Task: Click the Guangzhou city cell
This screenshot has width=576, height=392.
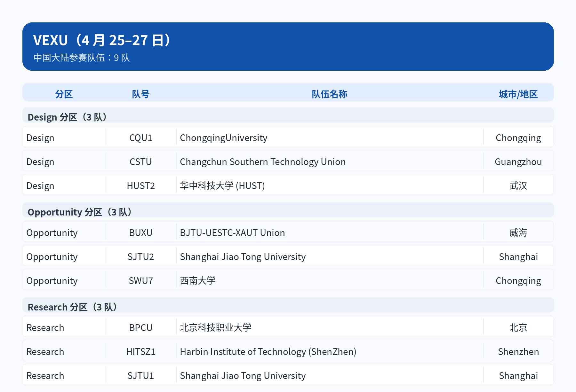Action: (518, 162)
